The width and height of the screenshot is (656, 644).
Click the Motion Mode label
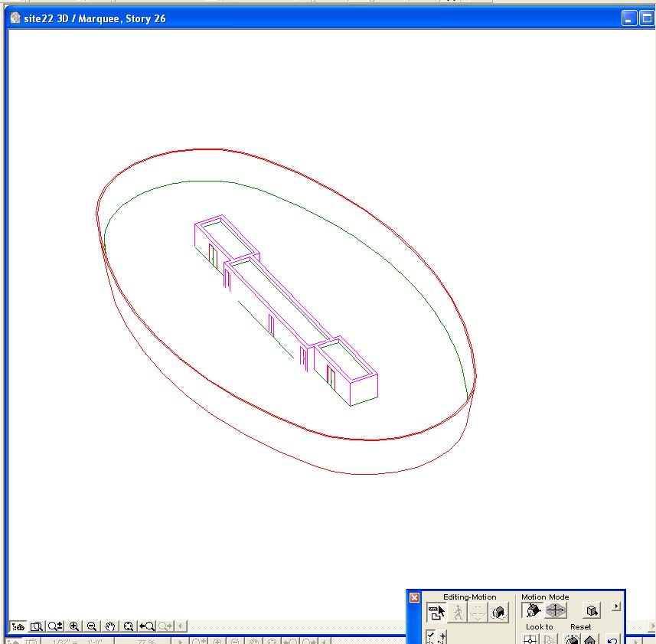(x=545, y=597)
